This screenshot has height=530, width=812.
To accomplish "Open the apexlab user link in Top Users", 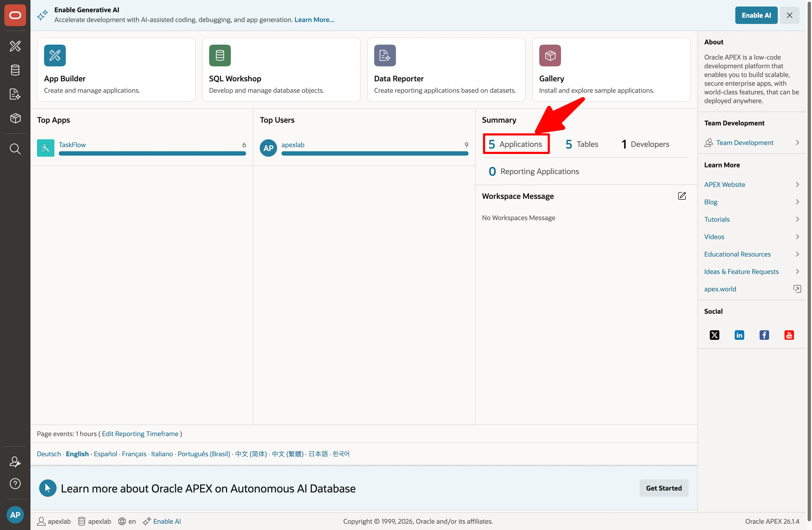I will (x=293, y=145).
